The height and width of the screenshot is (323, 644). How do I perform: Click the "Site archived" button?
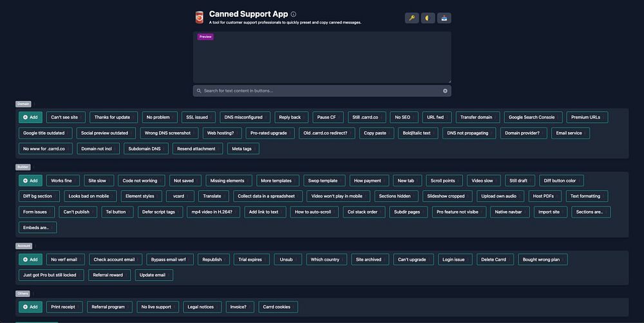point(370,259)
